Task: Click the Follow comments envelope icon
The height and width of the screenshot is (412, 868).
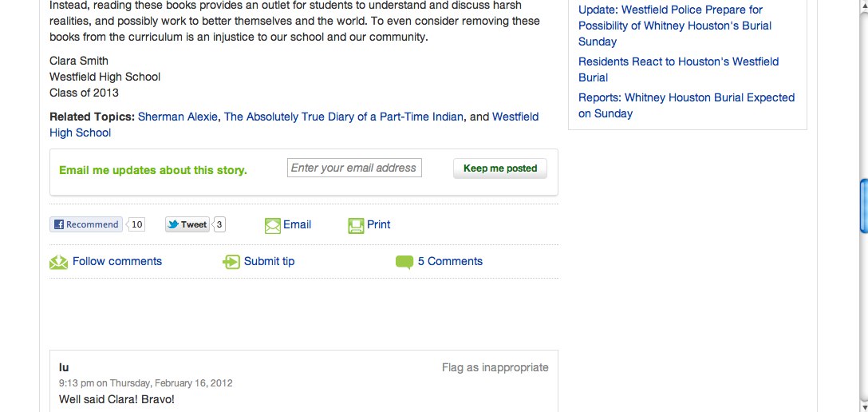Action: [x=58, y=262]
